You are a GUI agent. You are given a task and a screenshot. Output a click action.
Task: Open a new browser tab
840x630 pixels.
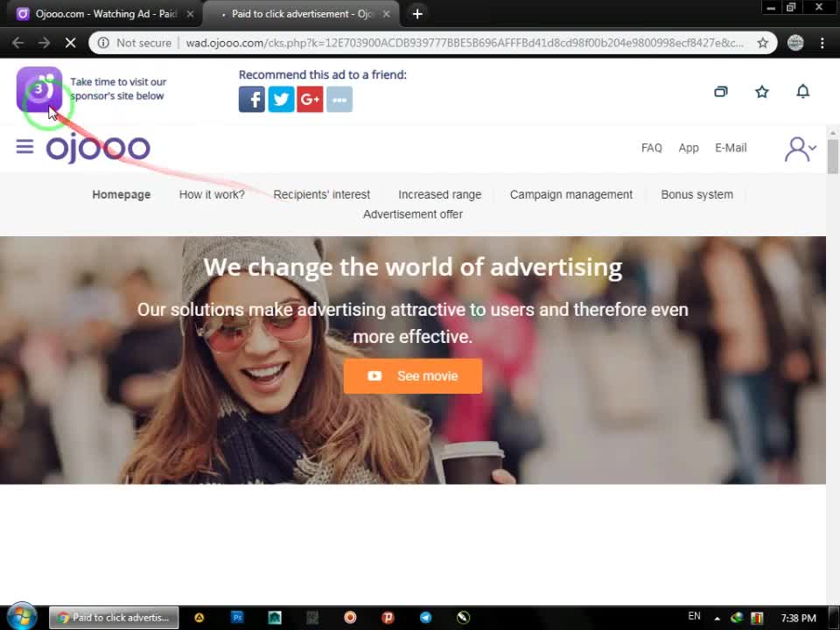click(417, 14)
